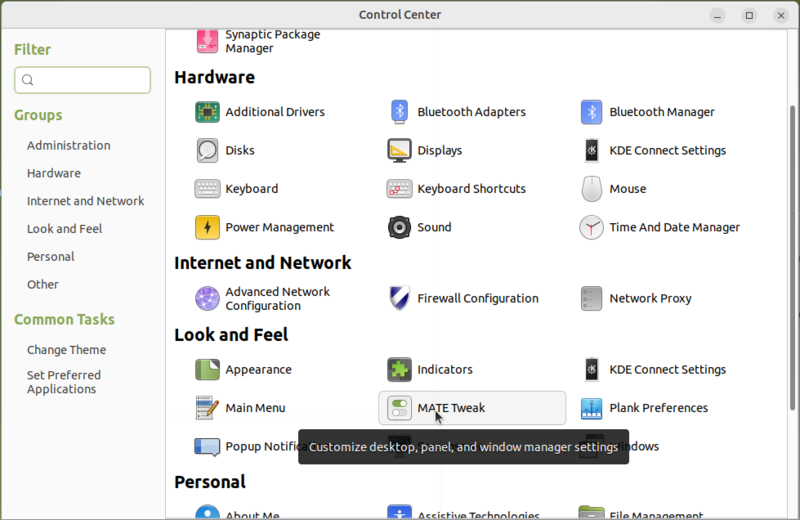Open KDE Connect Settings icon under Hardware
The width and height of the screenshot is (800, 520).
[x=591, y=151]
